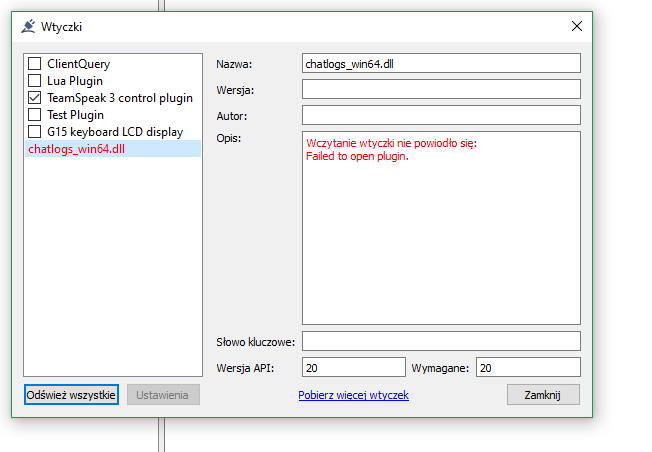The width and height of the screenshot is (652, 452).
Task: Click the Słowo kluczowe input field
Action: point(440,342)
